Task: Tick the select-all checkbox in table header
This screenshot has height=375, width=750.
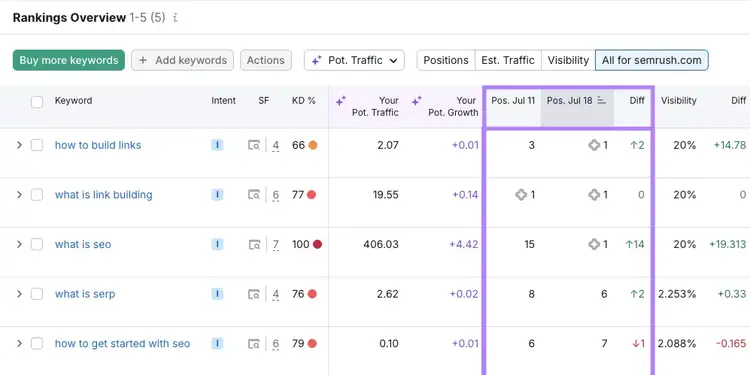Action: [37, 102]
